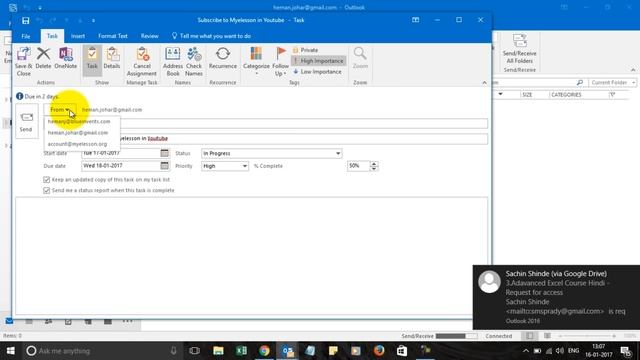Screen dimensions: 640x360
Task: Toggle Low Importance tag
Action: [x=317, y=72]
